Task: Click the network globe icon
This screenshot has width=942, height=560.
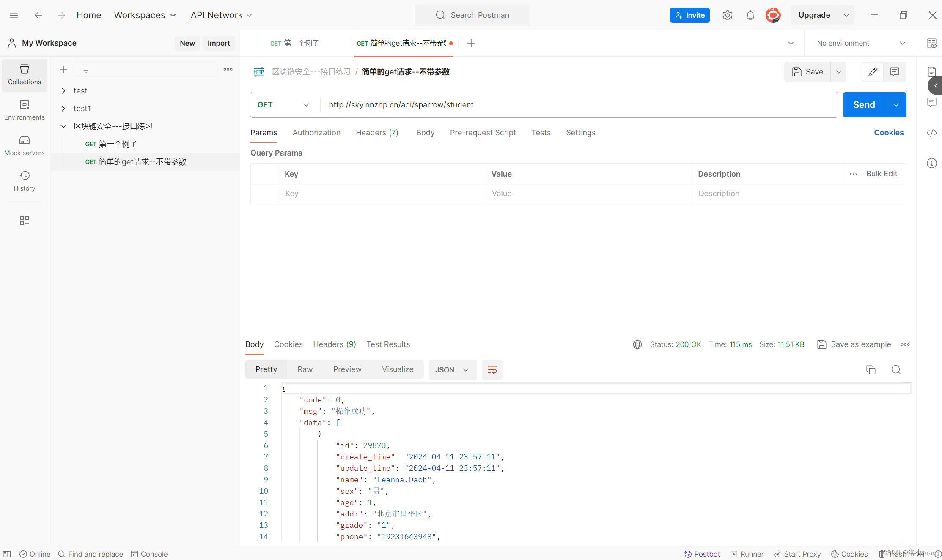Action: coord(637,344)
